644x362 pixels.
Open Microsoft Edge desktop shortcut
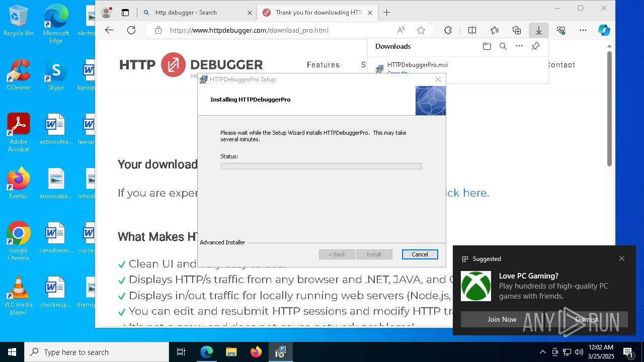pyautogui.click(x=56, y=24)
